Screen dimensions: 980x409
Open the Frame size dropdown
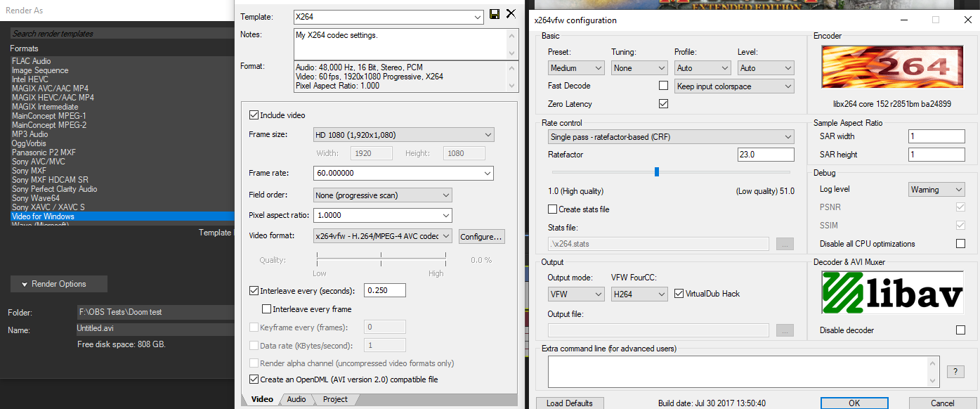[403, 135]
